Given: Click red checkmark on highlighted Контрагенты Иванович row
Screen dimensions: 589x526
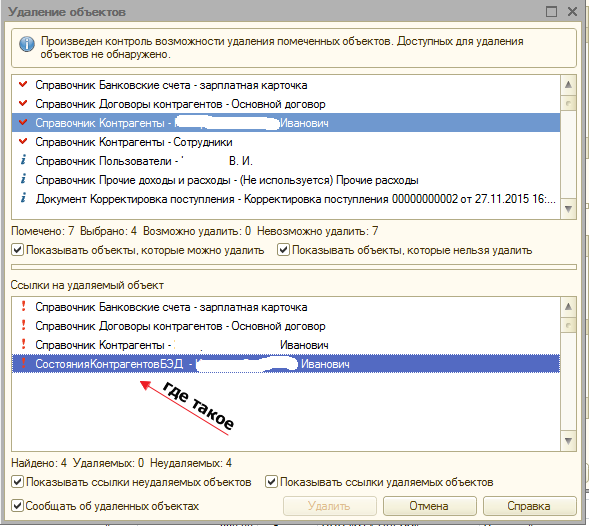Looking at the screenshot, I should click(23, 122).
